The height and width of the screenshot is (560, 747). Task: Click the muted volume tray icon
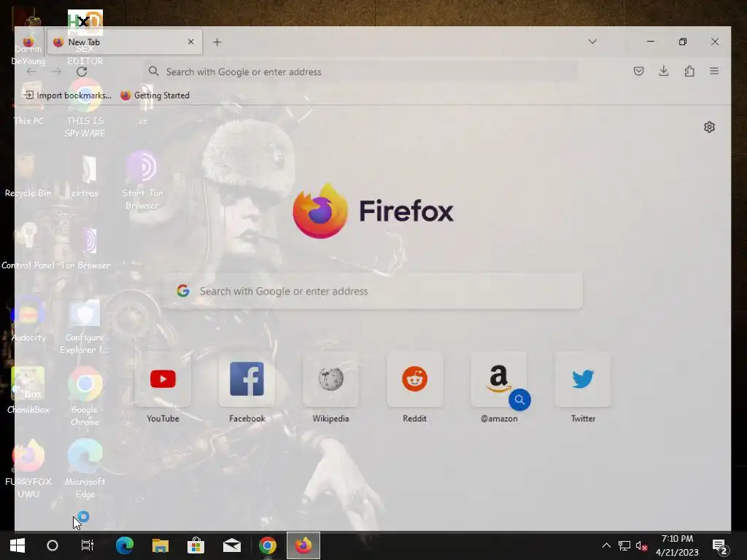(x=641, y=545)
